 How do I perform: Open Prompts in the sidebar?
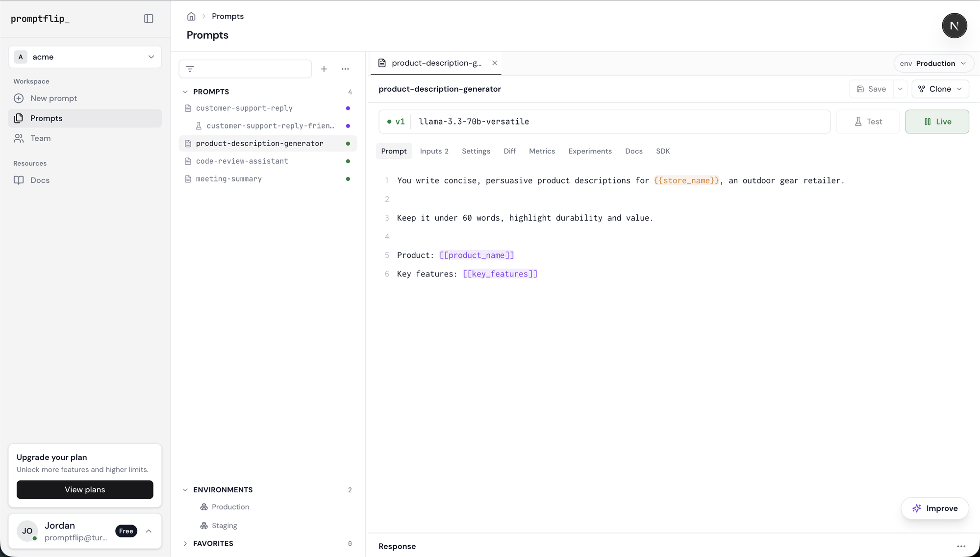click(85, 118)
